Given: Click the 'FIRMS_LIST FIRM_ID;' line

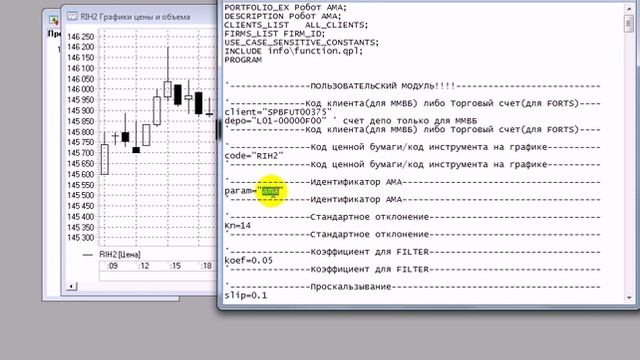Looking at the screenshot, I should [275, 34].
